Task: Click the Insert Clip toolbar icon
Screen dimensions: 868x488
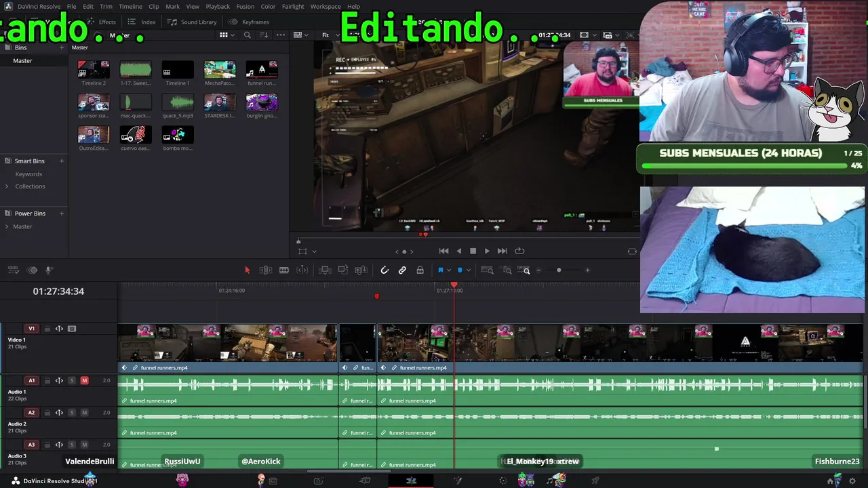Action: (x=325, y=270)
